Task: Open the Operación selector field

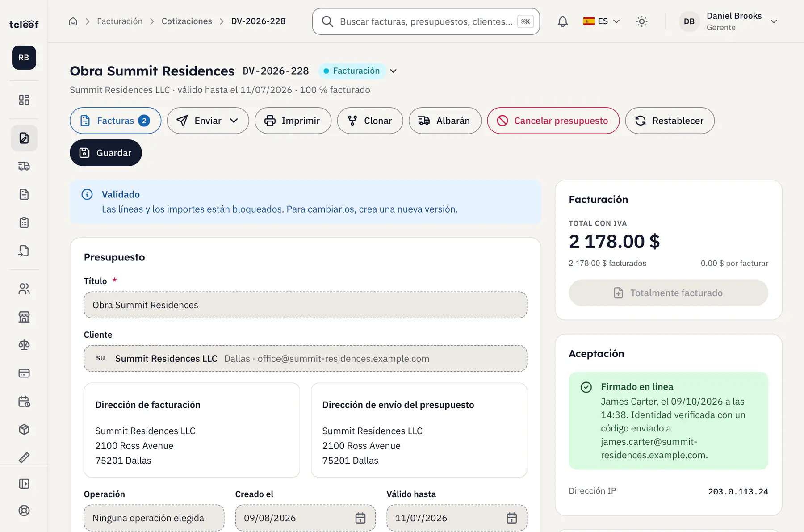Action: tap(154, 518)
